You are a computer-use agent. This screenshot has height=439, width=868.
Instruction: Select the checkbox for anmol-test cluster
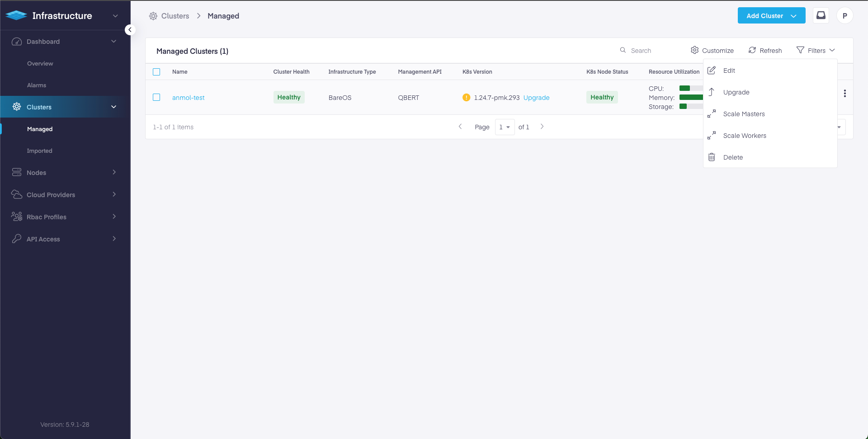pyautogui.click(x=156, y=98)
